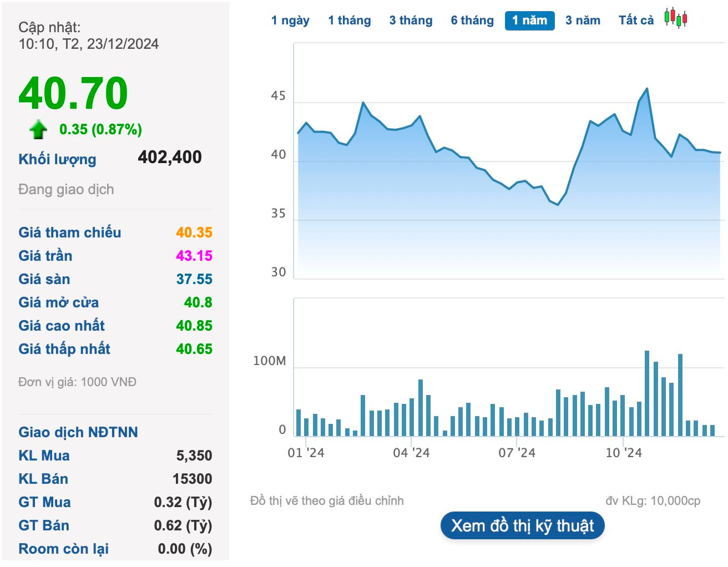Screen dimensions: 728x567
Task: Open the candlestick chart icon
Action: 676,18
